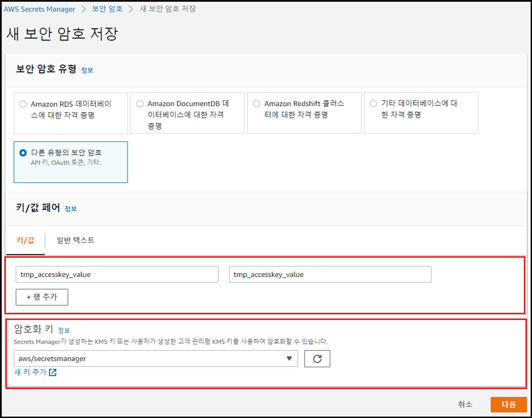Switch to the 키/값 tab
The height and width of the screenshot is (418, 532).
25,241
